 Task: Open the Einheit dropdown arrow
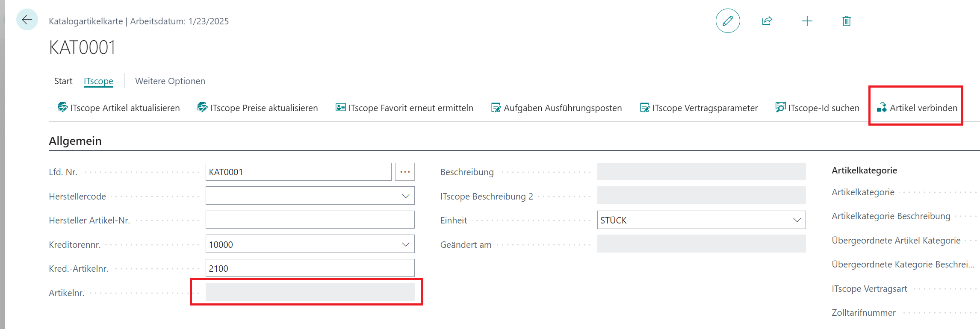(x=797, y=220)
